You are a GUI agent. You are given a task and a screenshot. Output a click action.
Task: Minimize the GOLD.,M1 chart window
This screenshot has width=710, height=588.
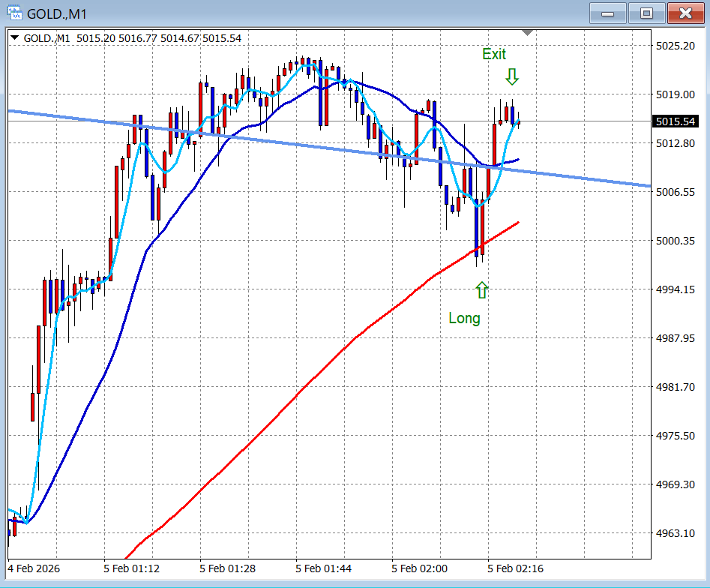click(608, 13)
